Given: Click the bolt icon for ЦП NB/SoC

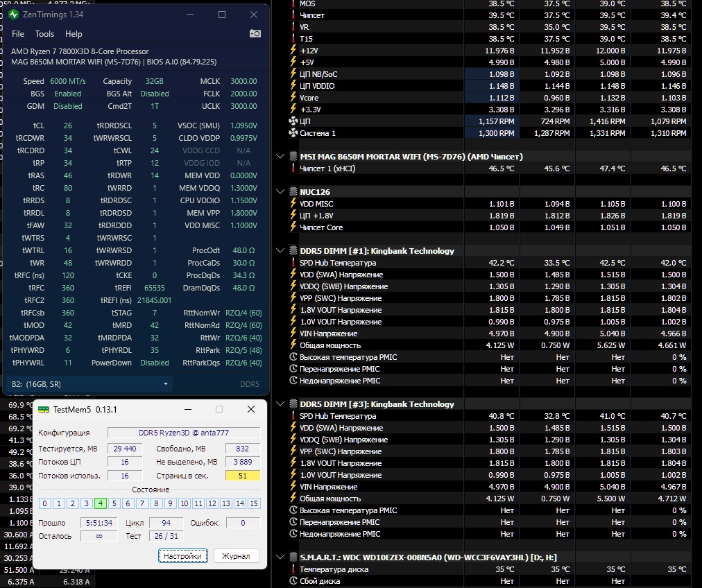Looking at the screenshot, I should [293, 73].
